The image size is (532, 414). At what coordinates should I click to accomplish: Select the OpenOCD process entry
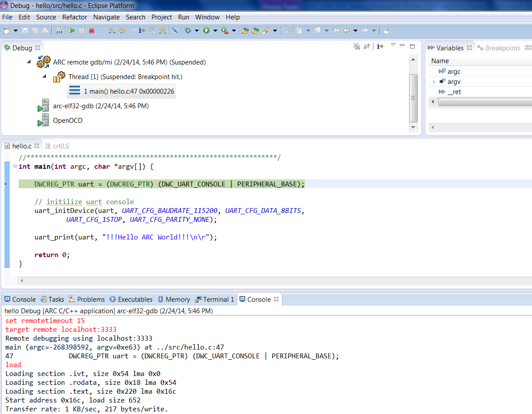(x=68, y=120)
